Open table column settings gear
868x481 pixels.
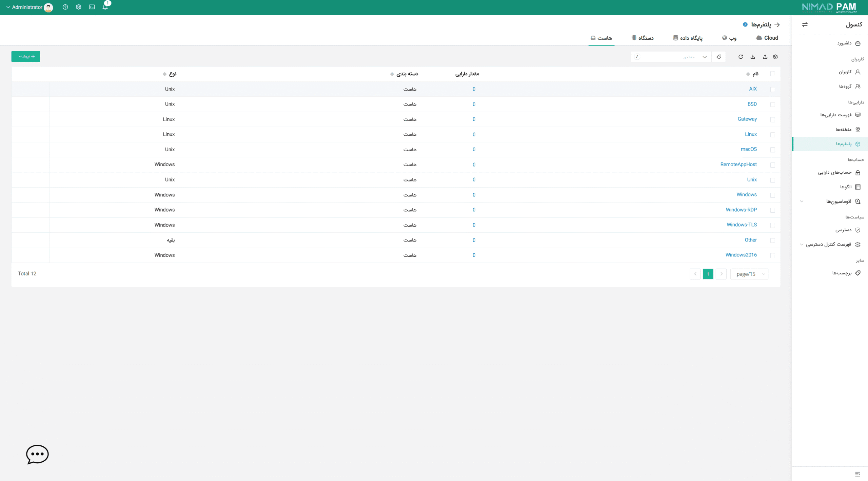click(775, 57)
